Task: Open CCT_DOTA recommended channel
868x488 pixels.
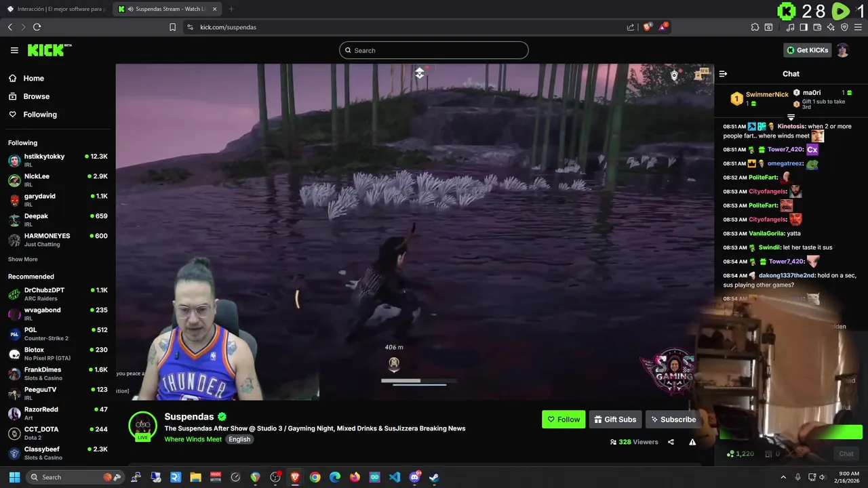Action: pyautogui.click(x=58, y=433)
